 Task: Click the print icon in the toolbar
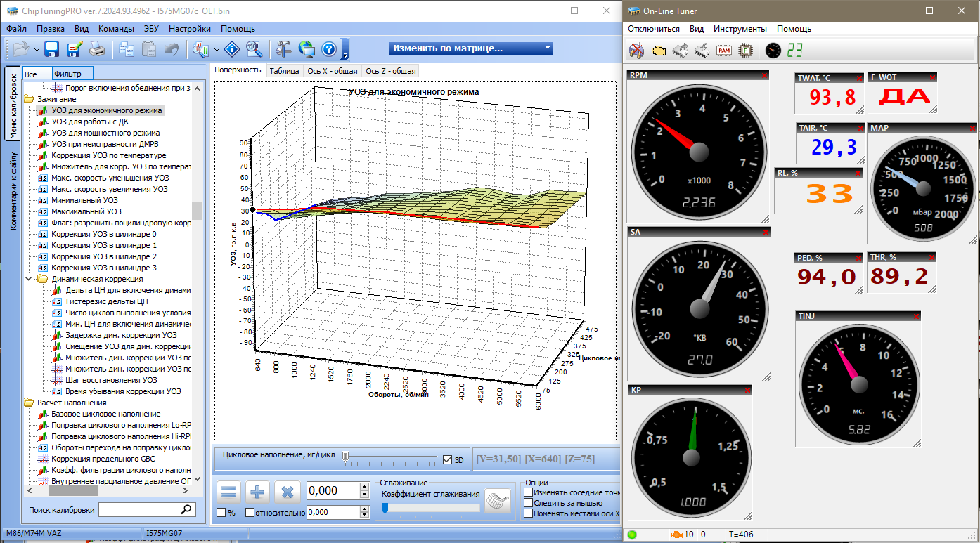coord(97,49)
